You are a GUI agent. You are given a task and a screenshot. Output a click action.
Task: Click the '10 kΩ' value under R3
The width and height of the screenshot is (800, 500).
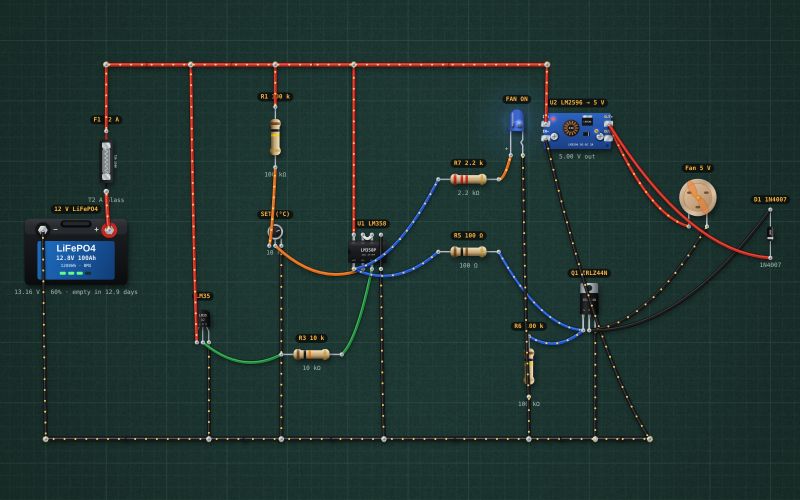[x=312, y=368]
